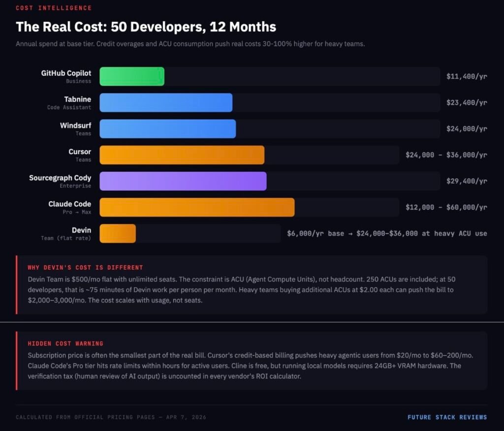Image resolution: width=504 pixels, height=431 pixels.
Task: Click the Sourcegraph Cody purple bar
Action: pyautogui.click(x=183, y=181)
